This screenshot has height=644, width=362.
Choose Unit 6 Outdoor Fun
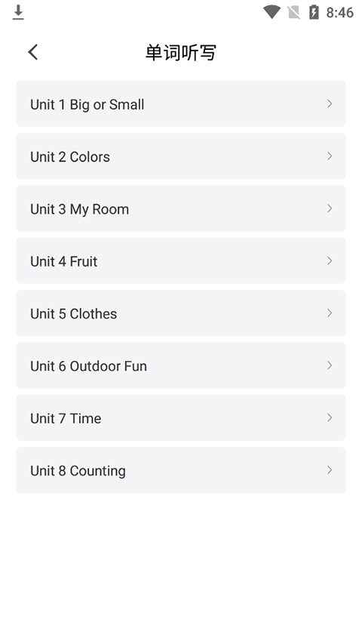[181, 365]
